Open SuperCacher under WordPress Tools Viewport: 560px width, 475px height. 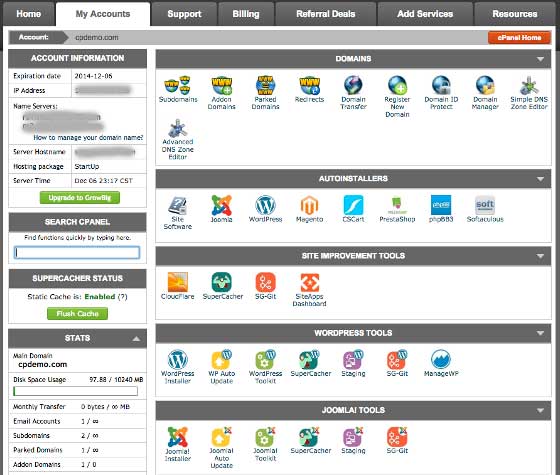[x=311, y=363]
